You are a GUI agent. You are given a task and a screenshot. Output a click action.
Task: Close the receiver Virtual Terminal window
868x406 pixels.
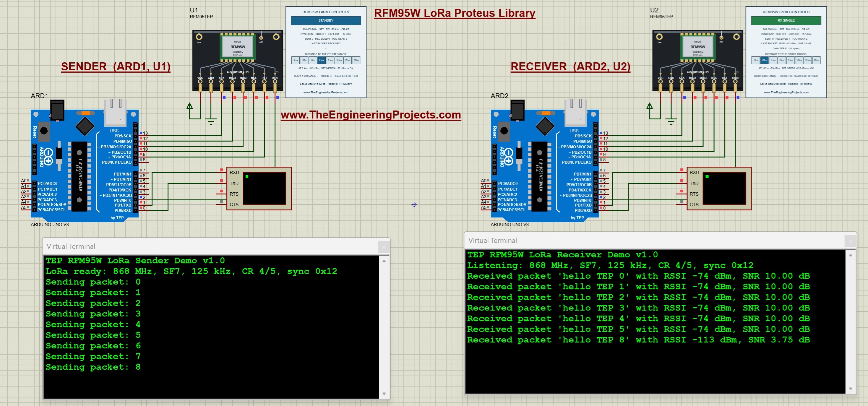click(850, 241)
